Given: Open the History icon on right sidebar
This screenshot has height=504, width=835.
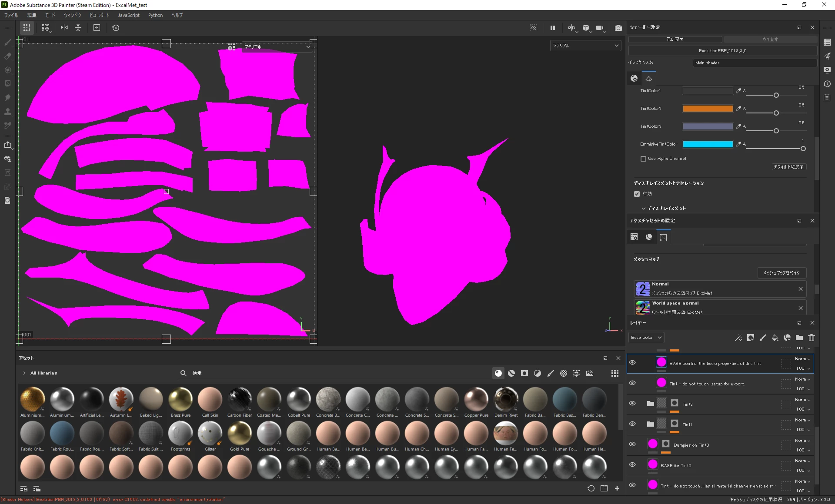Looking at the screenshot, I should [x=827, y=84].
